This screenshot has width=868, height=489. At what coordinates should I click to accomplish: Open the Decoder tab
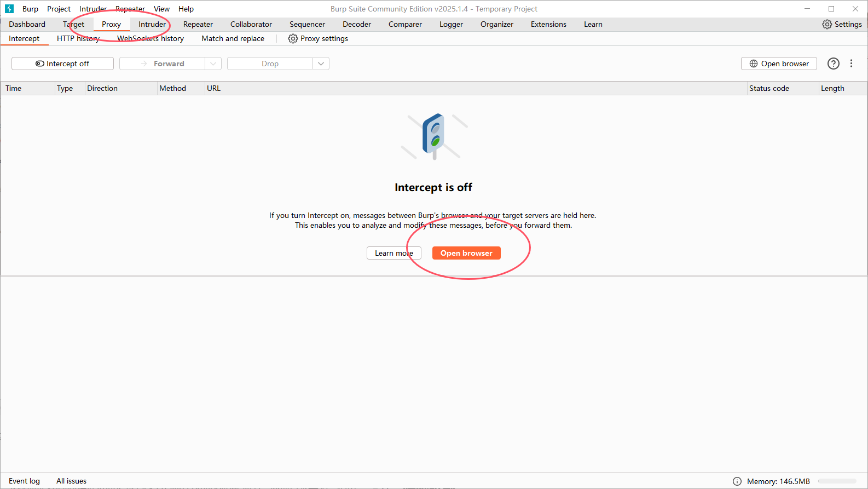(x=357, y=24)
